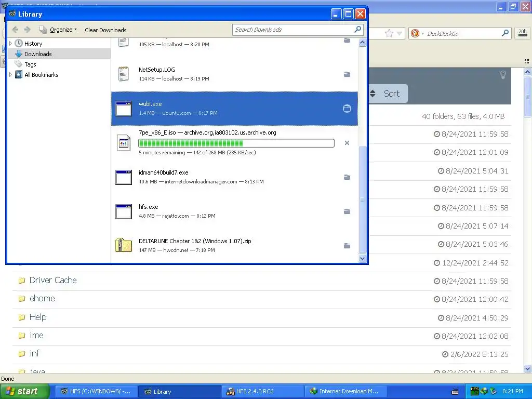Click the taskbar keyboard icon
Image resolution: width=532 pixels, height=399 pixels.
pyautogui.click(x=455, y=392)
